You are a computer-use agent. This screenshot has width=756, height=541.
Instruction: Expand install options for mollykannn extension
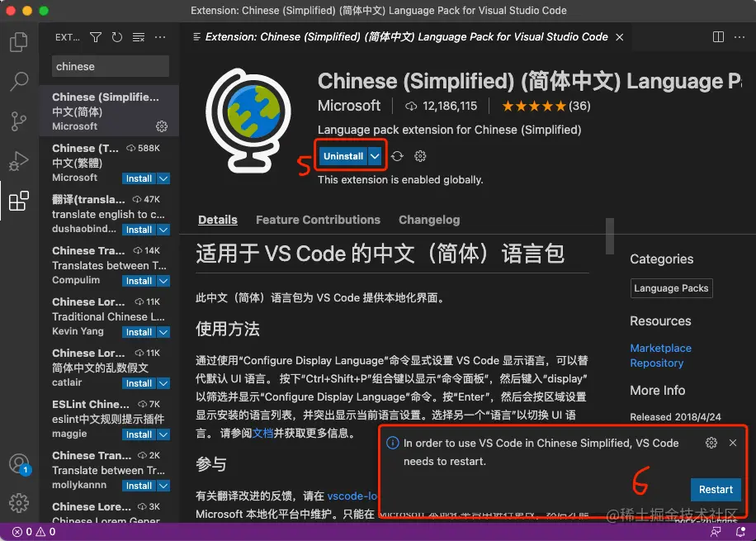(x=164, y=486)
